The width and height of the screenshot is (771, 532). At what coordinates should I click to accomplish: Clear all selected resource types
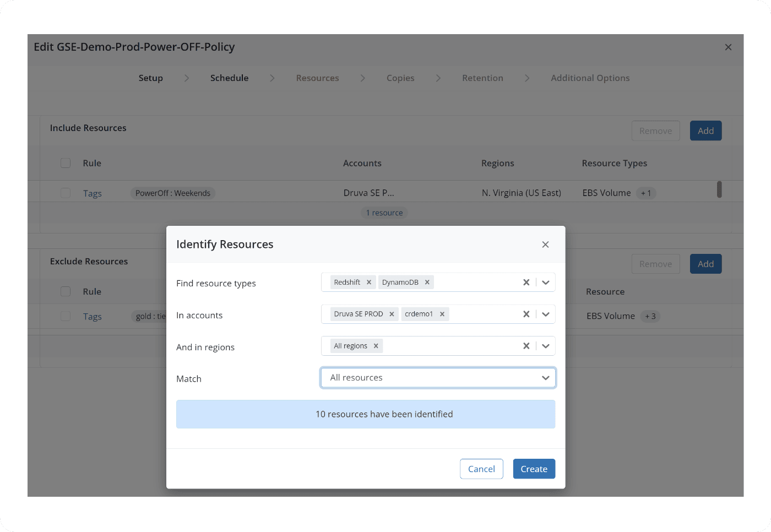[x=526, y=283]
